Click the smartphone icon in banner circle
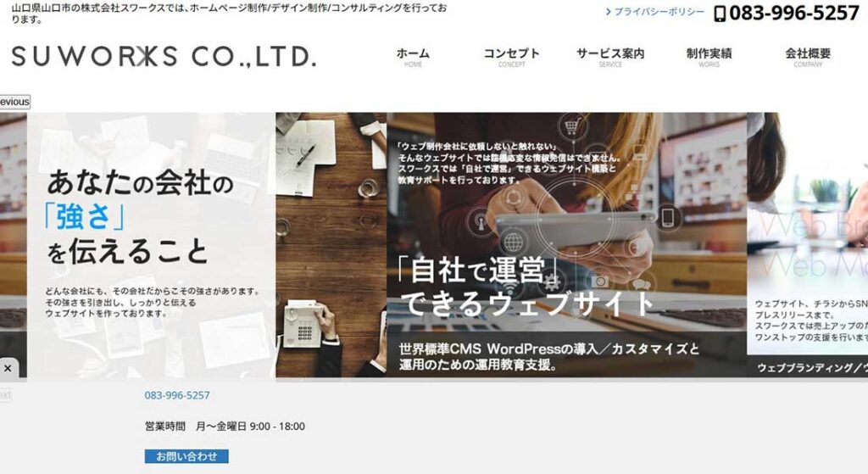 point(668,217)
